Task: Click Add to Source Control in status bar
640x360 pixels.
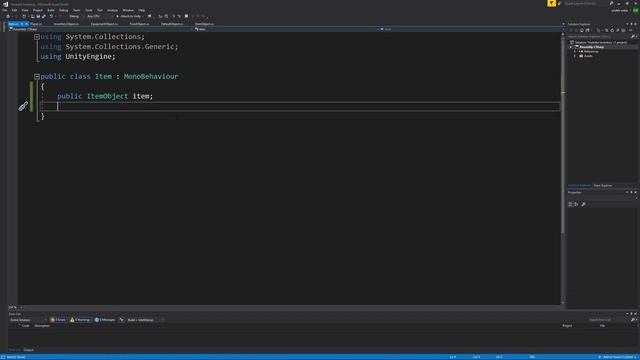Action: click(618, 357)
